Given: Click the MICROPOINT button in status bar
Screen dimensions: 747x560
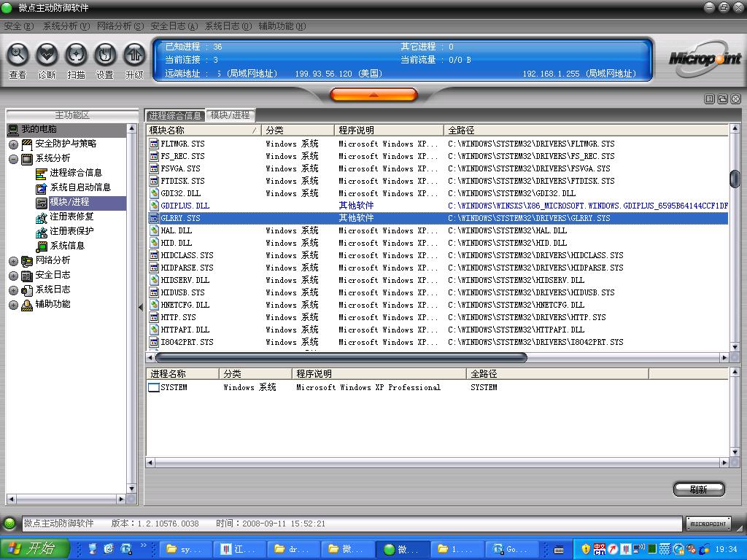Looking at the screenshot, I should pos(708,524).
